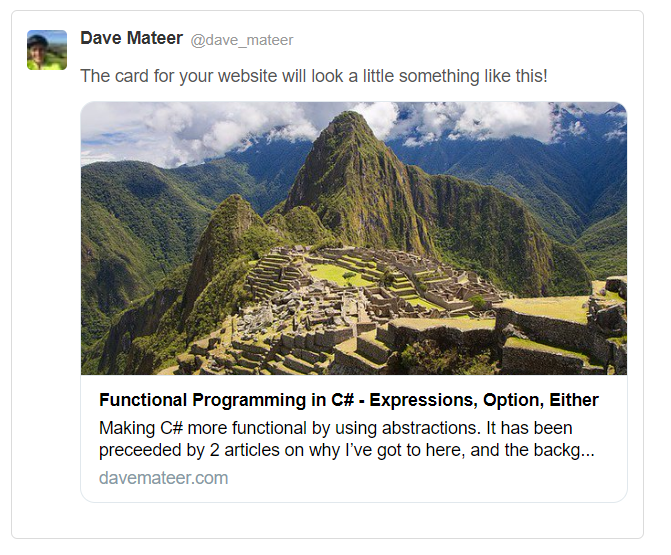Viewport: 671px width, 555px height.
Task: Click the "Making C# more functional" description text
Action: [x=200, y=428]
